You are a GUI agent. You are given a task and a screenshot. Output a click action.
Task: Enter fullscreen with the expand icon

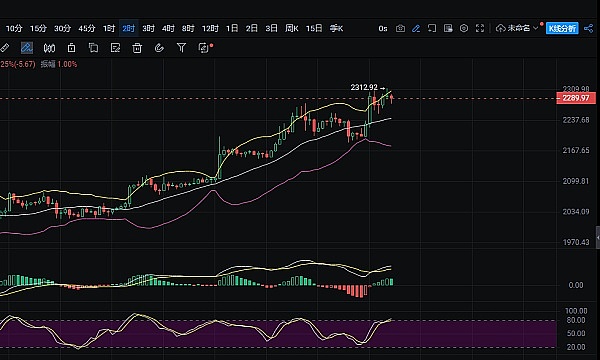pos(480,28)
